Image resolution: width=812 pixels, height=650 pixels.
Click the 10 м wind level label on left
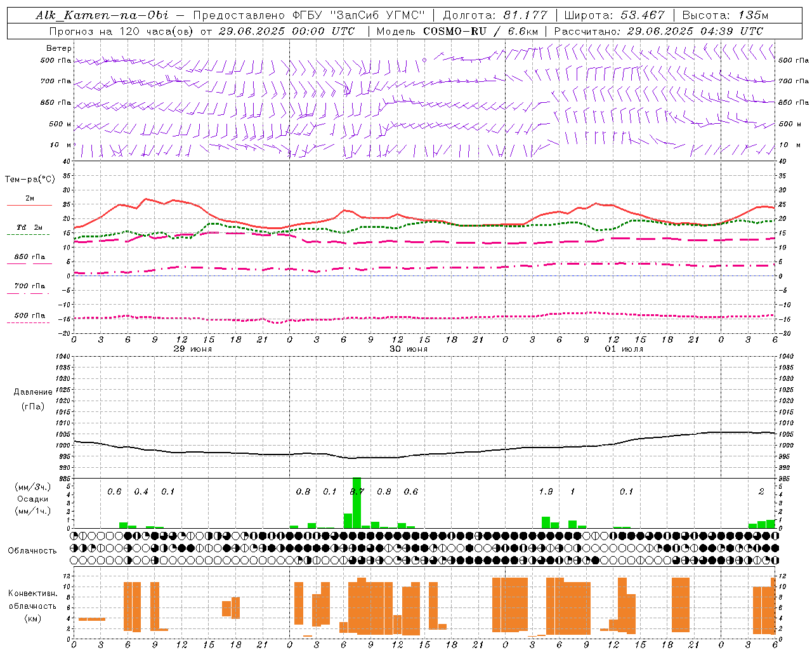tap(61, 145)
